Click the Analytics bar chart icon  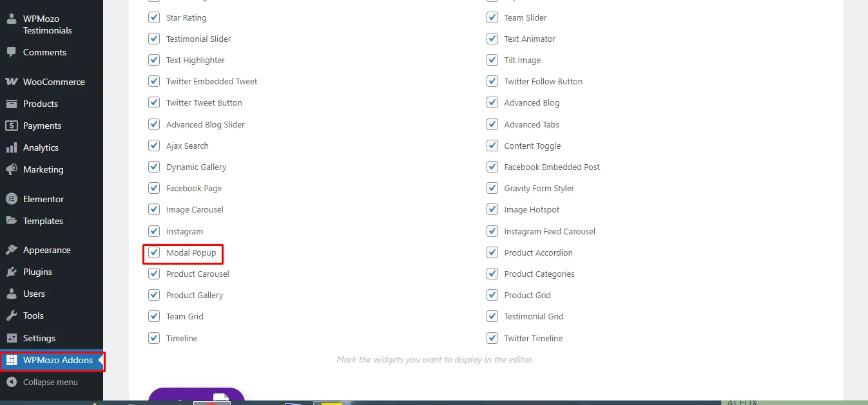[12, 147]
